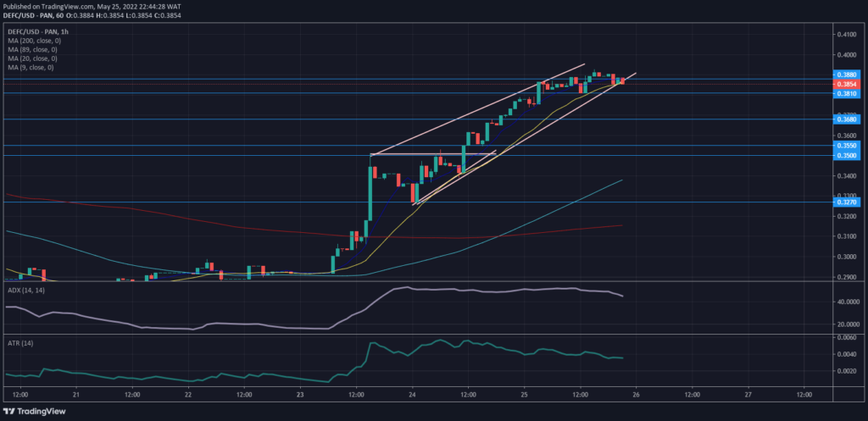Click the 20.0000 ADX scale value

pos(849,324)
